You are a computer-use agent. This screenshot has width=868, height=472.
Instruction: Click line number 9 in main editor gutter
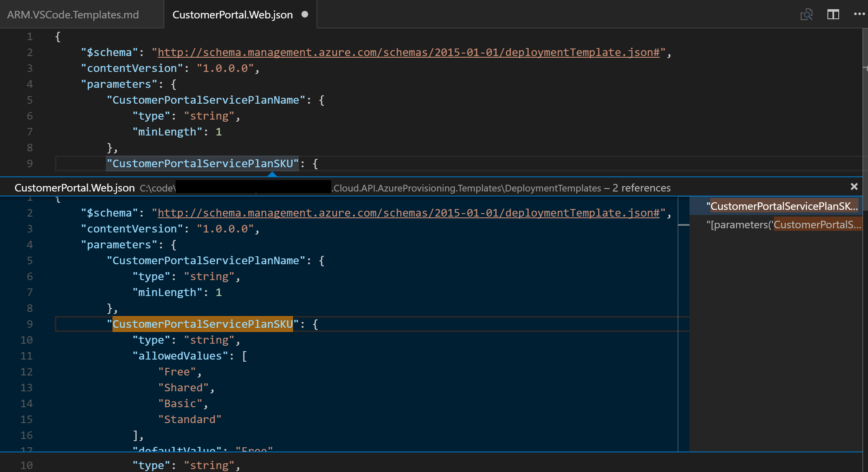point(30,163)
